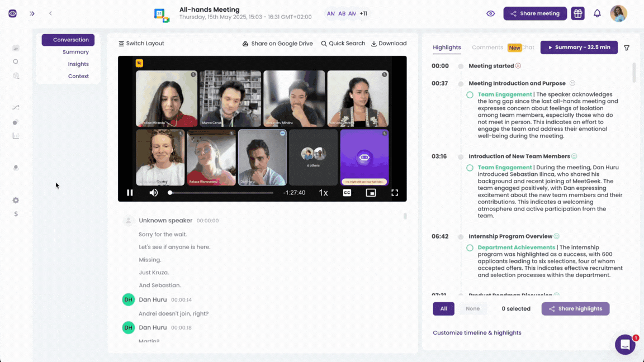644x362 pixels.
Task: Open the highlights filter funnel dropdown
Action: tap(627, 47)
